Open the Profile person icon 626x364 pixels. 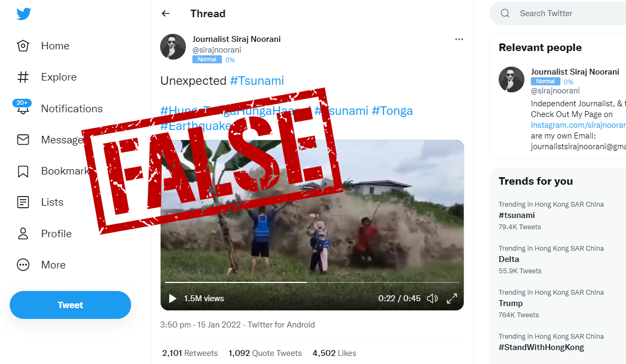pyautogui.click(x=23, y=234)
